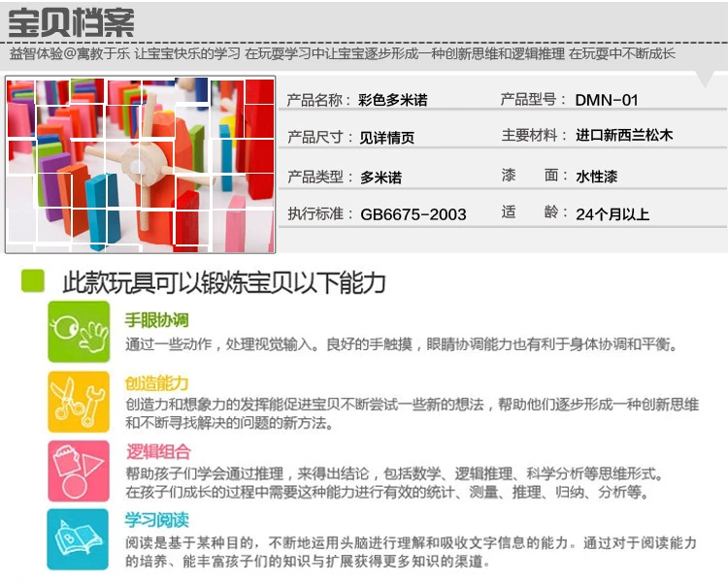728x585 pixels.
Task: Click the product size 见详情页 text
Action: (x=386, y=138)
